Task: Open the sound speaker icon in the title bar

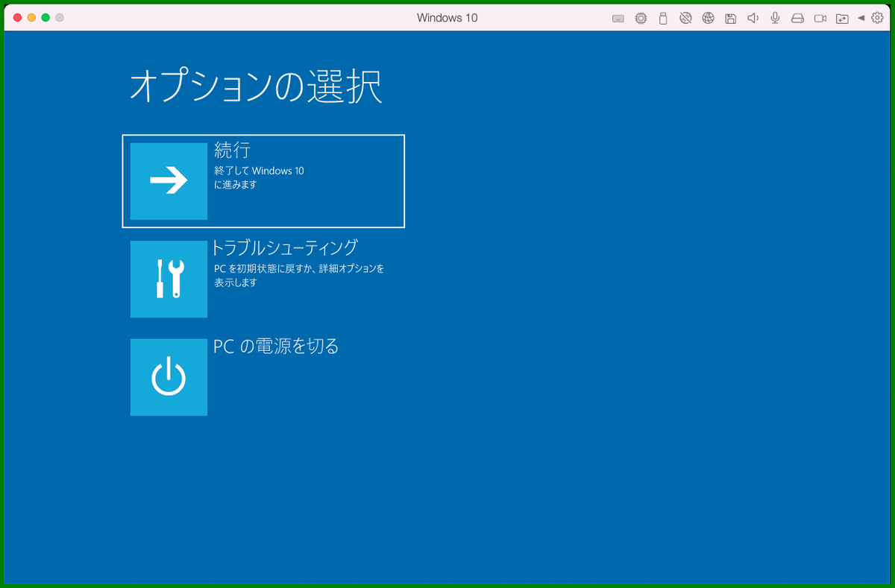Action: (753, 19)
